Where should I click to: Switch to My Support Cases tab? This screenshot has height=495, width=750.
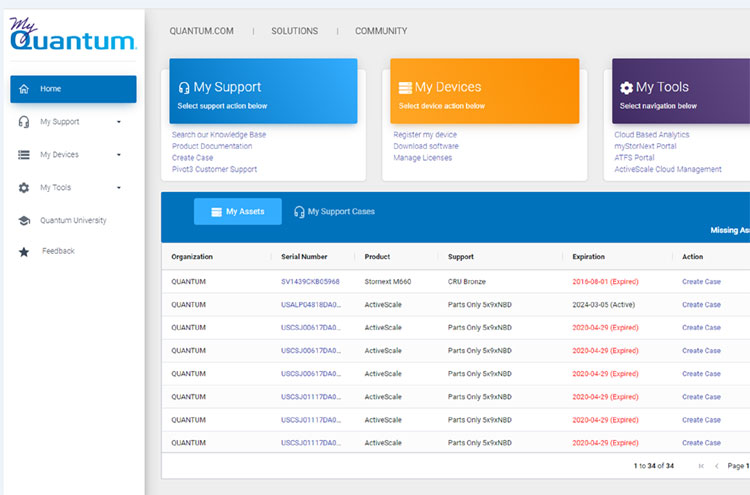(x=334, y=211)
